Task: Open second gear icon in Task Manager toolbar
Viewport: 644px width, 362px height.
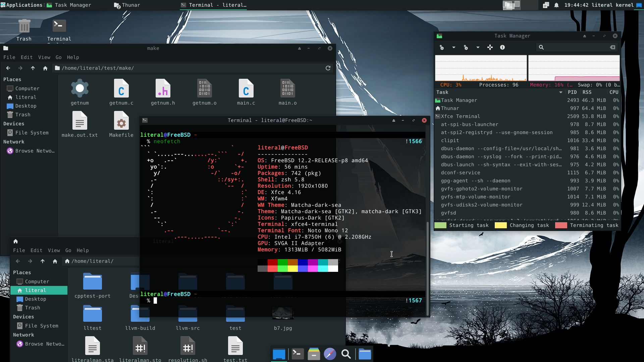Action: pos(466,48)
